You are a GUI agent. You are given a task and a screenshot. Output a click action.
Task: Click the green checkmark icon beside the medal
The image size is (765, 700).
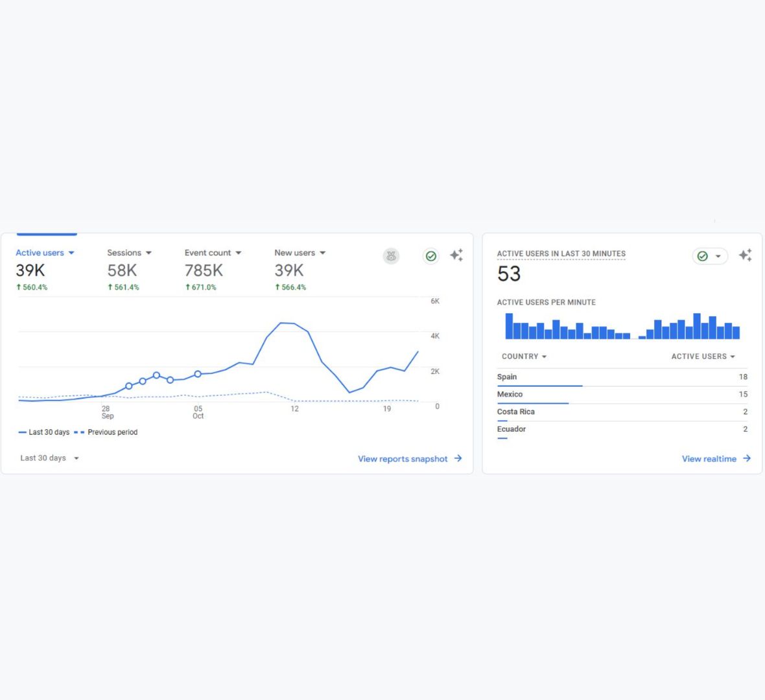click(x=430, y=256)
